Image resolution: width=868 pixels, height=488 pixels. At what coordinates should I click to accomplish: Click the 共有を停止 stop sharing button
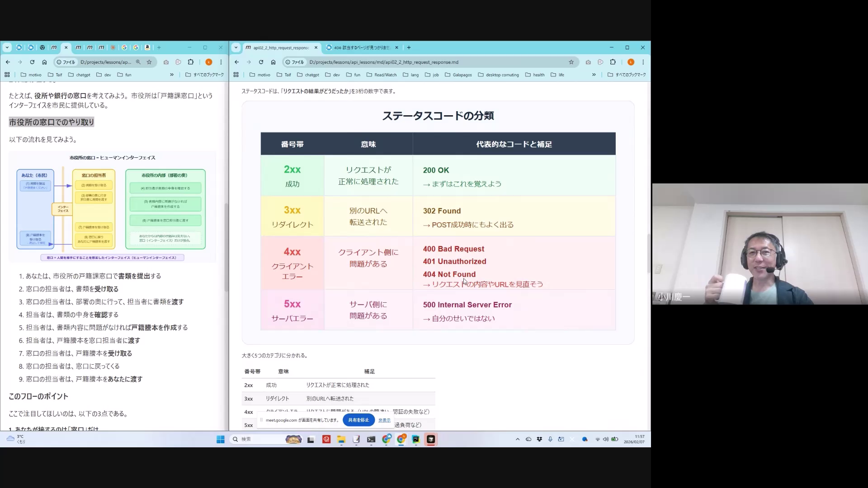click(x=359, y=420)
